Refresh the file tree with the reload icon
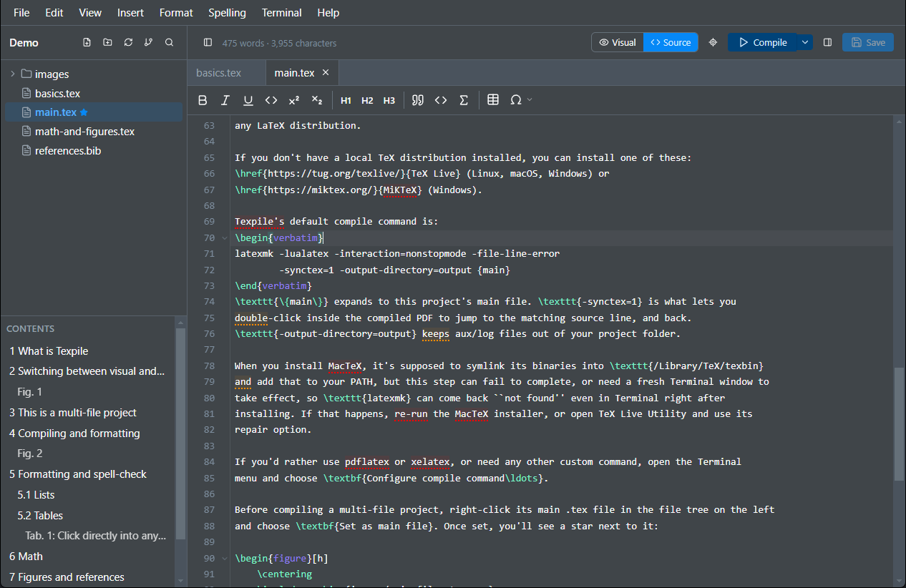Image resolution: width=906 pixels, height=588 pixels. tap(128, 43)
